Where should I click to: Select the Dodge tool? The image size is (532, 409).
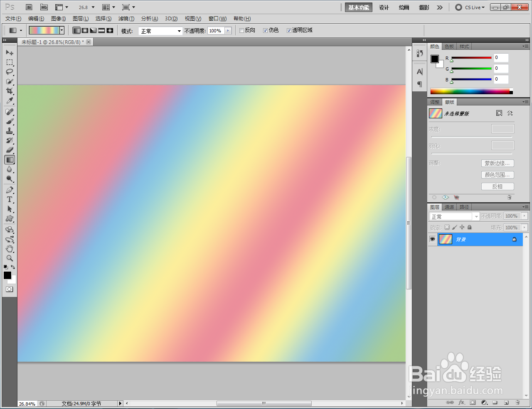coord(10,179)
